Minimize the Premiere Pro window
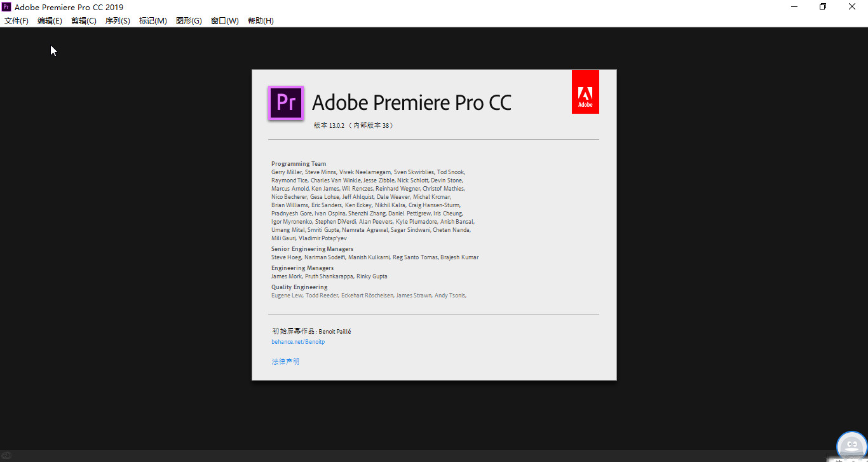 pos(794,7)
